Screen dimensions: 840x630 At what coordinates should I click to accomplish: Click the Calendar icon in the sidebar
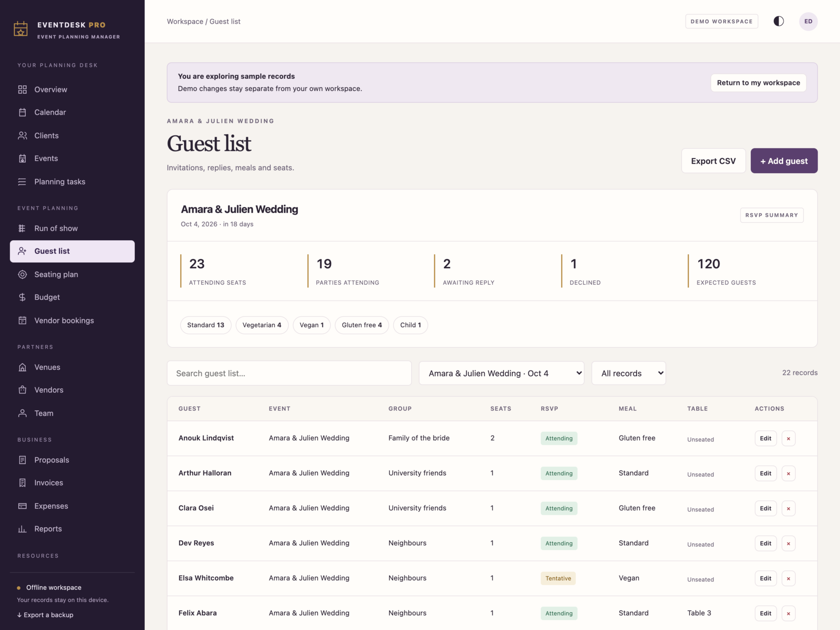coord(22,112)
